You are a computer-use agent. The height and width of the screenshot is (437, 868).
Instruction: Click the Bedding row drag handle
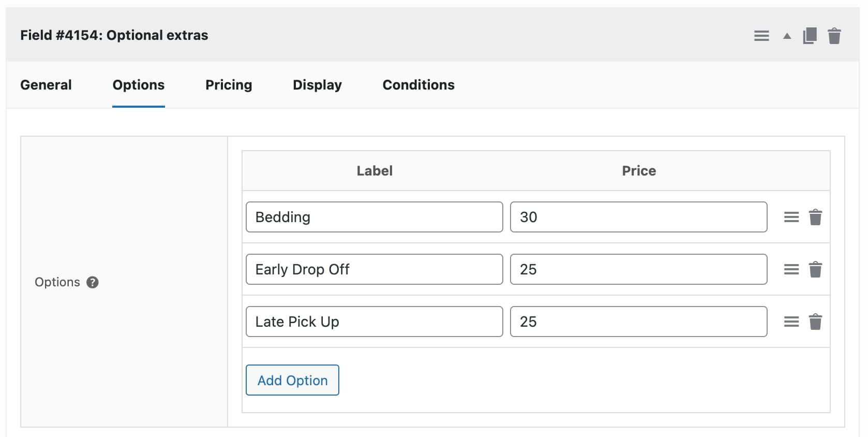[791, 217]
